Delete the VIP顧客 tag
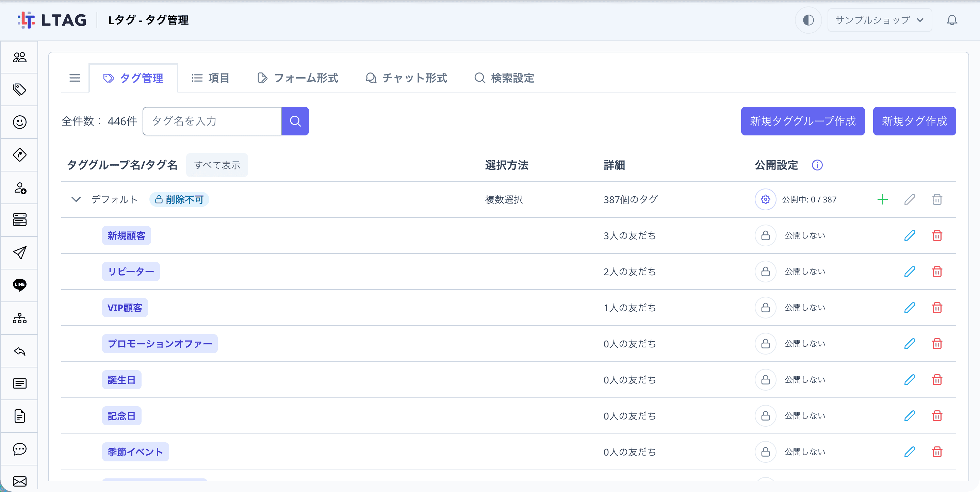 (937, 308)
